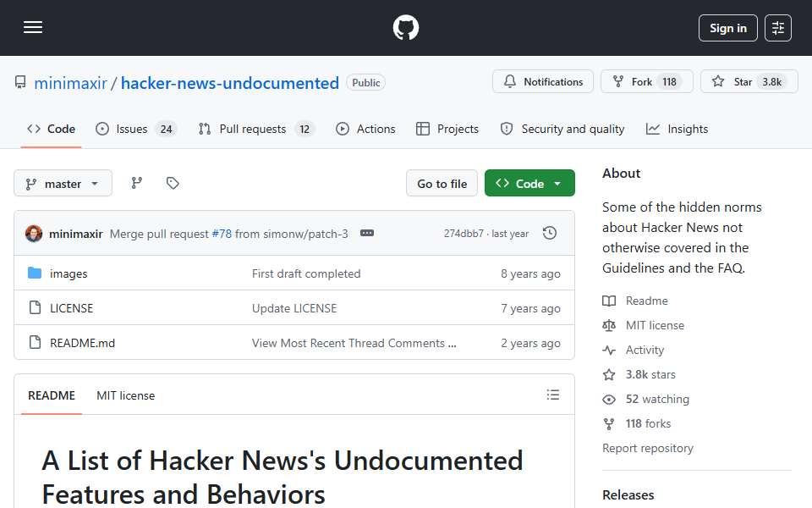Click the images folder icon

[35, 273]
